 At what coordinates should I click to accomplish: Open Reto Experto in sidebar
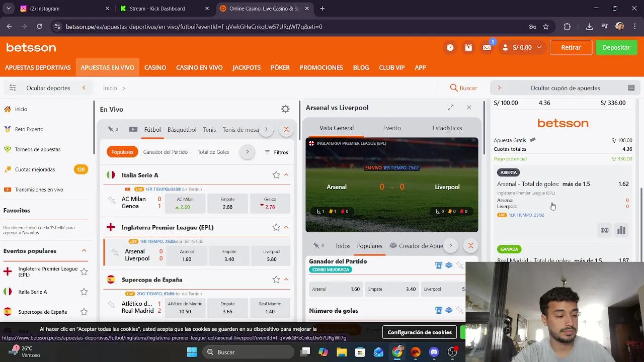point(29,129)
